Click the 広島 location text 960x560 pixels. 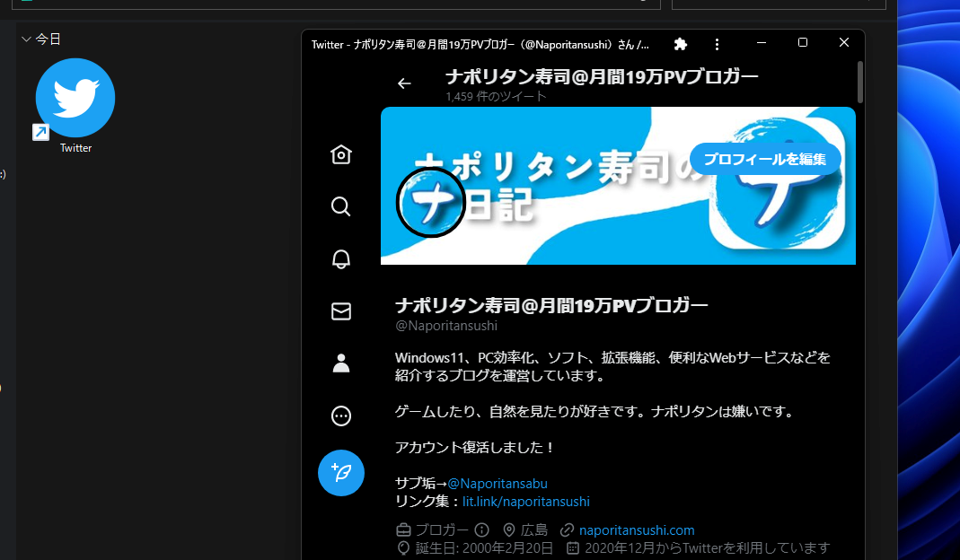pos(534,530)
